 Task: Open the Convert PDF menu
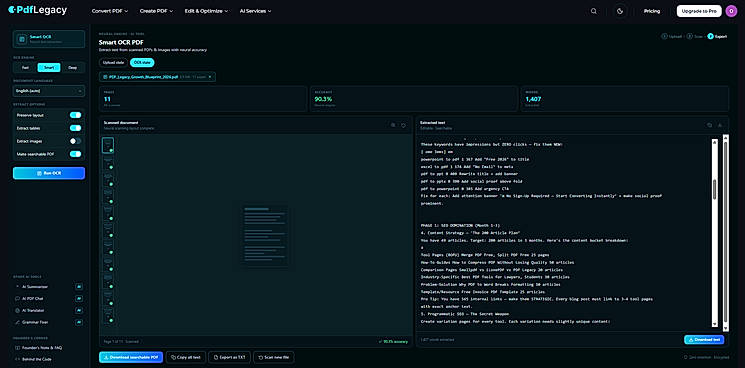click(x=110, y=11)
